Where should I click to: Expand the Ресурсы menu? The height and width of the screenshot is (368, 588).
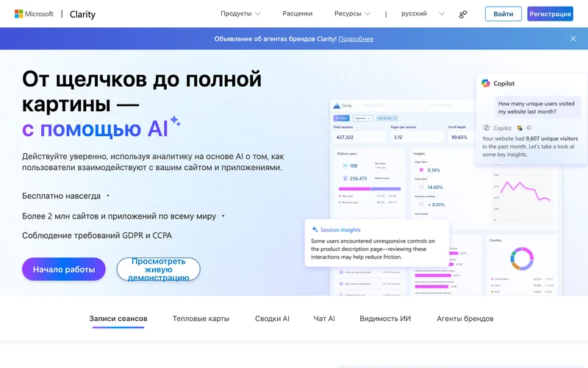[x=352, y=13]
